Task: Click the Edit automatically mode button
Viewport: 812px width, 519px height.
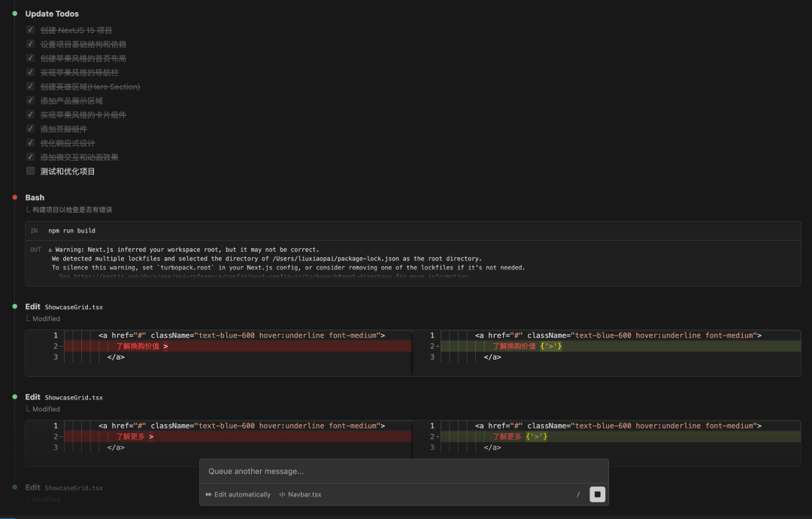Action: coord(238,495)
